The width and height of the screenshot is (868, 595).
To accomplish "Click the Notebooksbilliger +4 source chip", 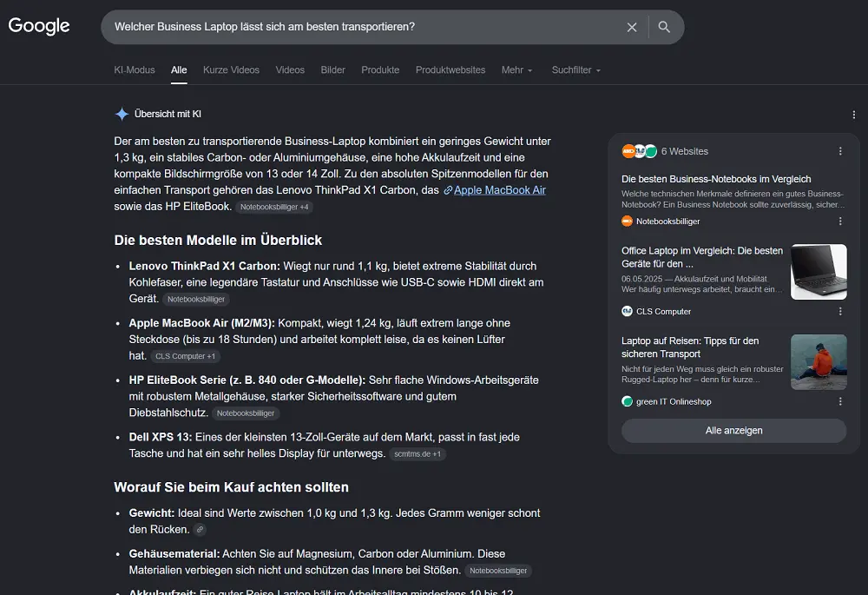I will pos(274,207).
